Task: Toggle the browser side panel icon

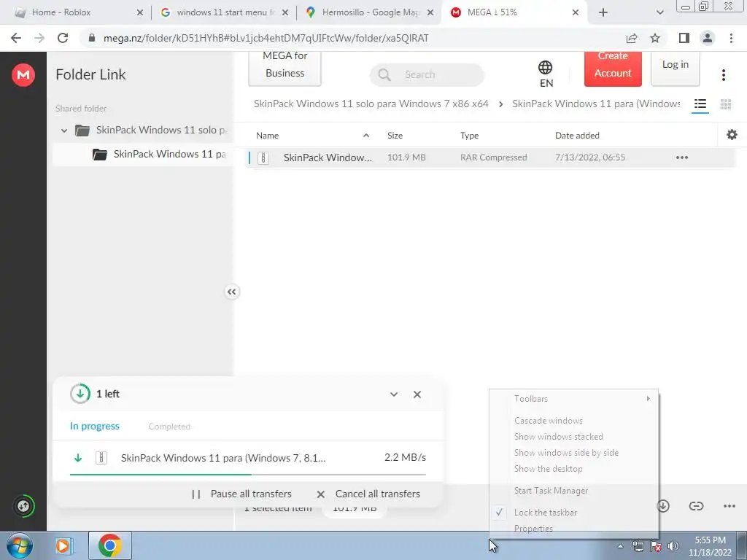Action: tap(684, 38)
